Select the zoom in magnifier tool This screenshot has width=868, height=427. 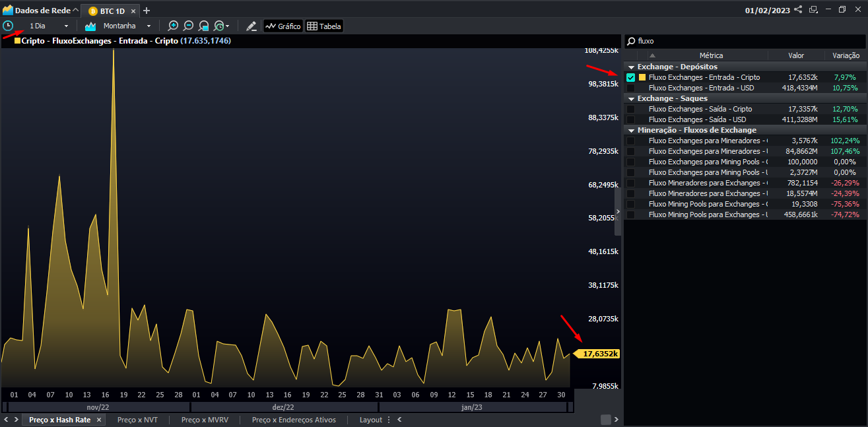[x=173, y=25]
